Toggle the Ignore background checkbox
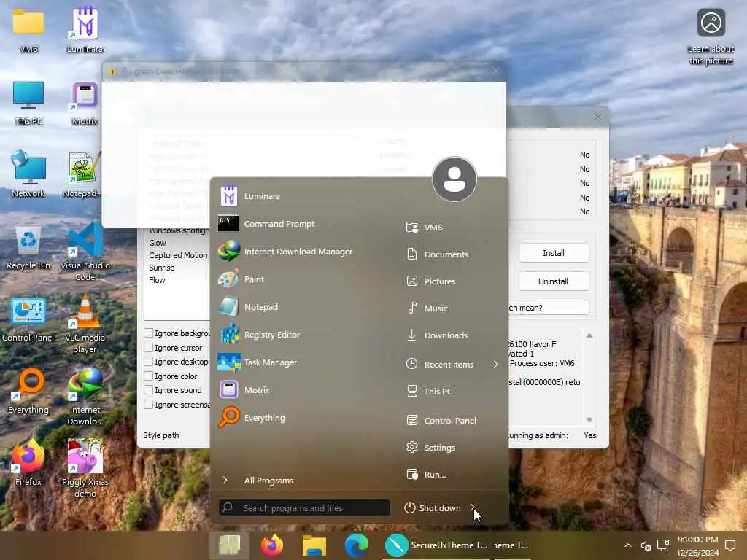 [149, 333]
